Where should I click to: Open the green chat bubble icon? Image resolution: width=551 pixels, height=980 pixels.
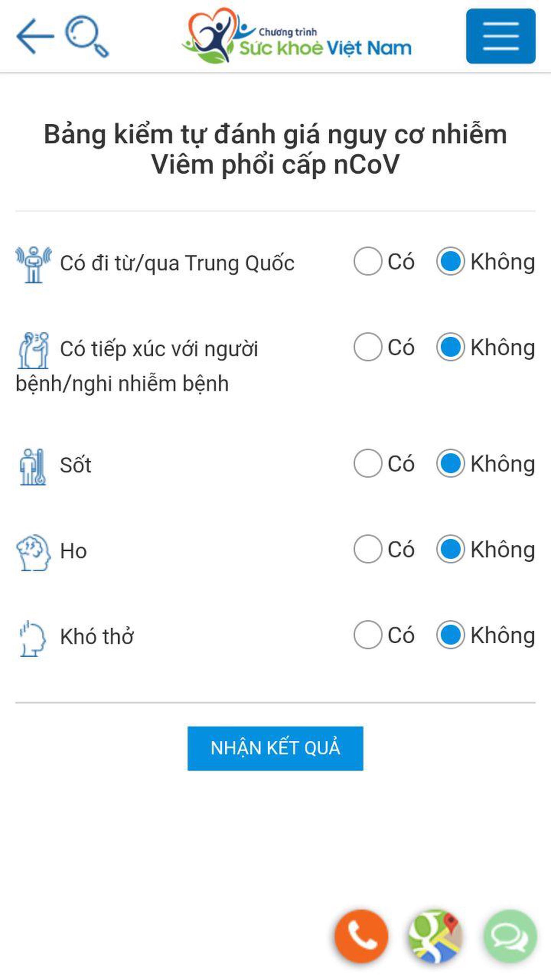[x=510, y=936]
